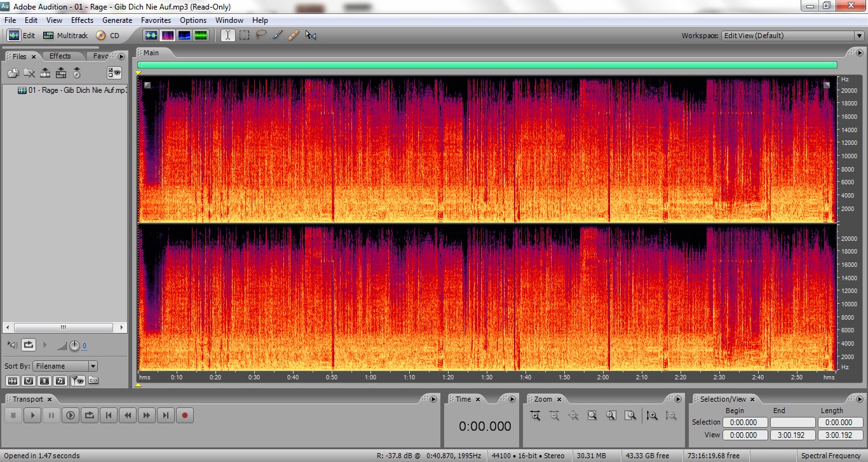Open the Effects menu

[x=82, y=20]
